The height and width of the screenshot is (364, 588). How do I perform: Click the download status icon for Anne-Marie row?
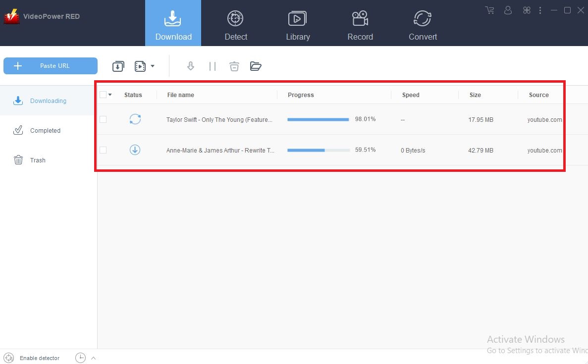tap(135, 150)
